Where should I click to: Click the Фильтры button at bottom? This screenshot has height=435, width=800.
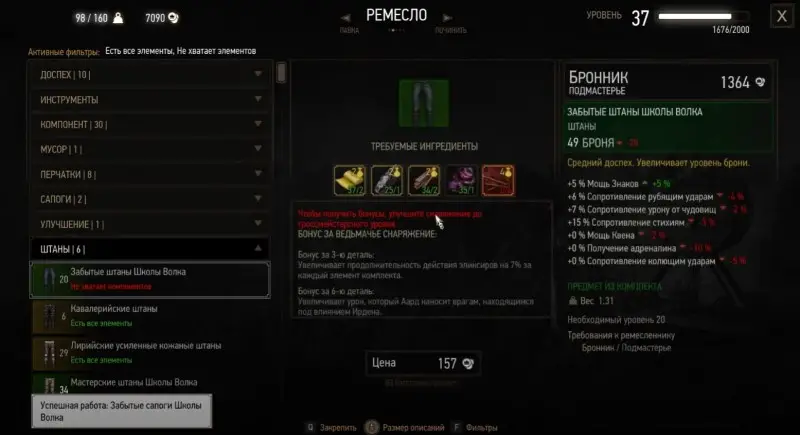(475, 427)
